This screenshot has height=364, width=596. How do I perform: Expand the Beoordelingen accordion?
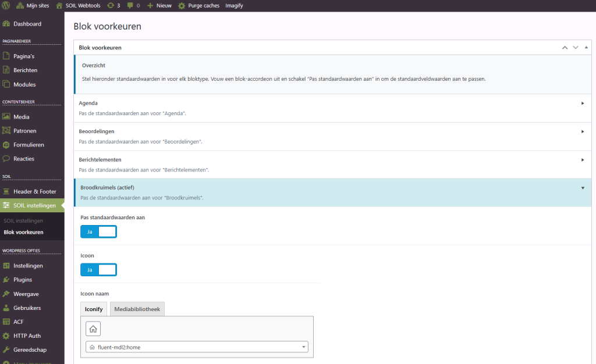coord(582,131)
